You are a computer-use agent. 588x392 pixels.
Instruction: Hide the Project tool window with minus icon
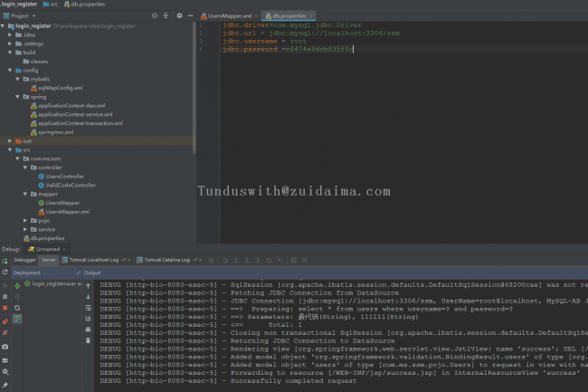point(190,16)
